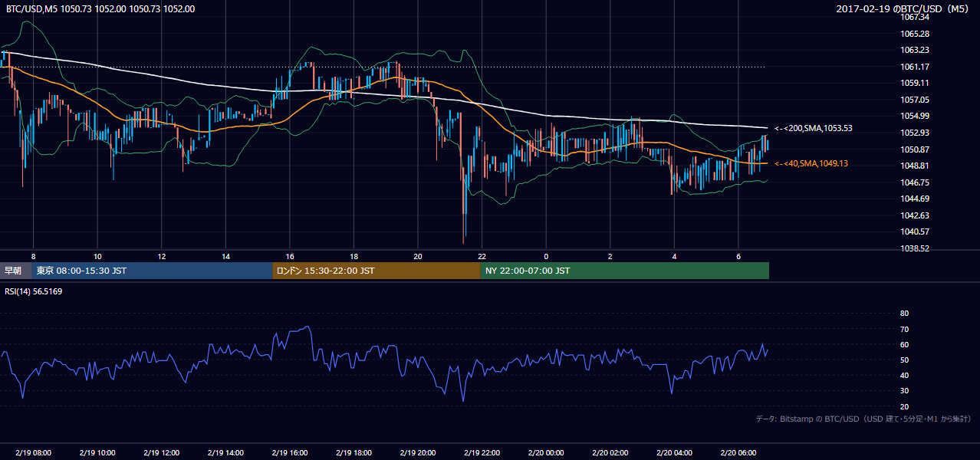Click the 2/19 12:00 time label

pyautogui.click(x=161, y=453)
